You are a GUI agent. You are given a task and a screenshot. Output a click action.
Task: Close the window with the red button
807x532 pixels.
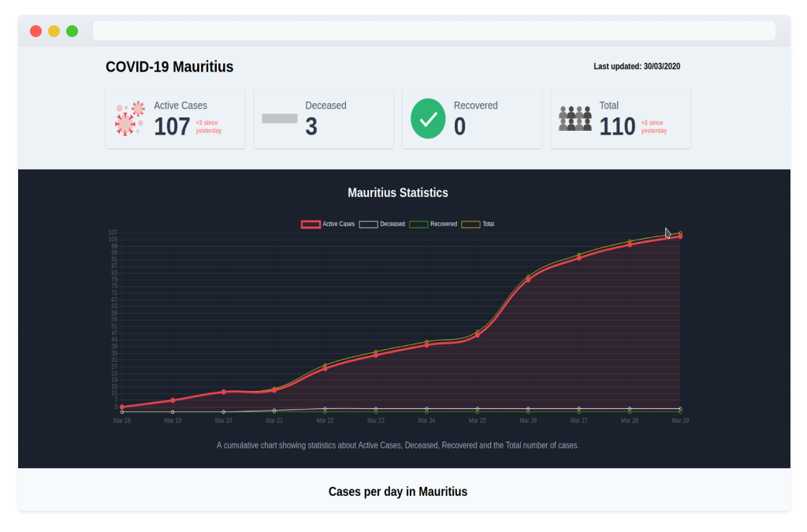tap(35, 31)
